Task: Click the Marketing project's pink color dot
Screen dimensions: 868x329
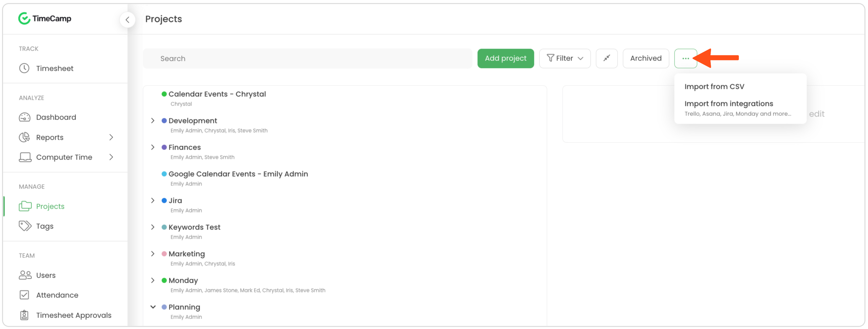Action: tap(164, 254)
